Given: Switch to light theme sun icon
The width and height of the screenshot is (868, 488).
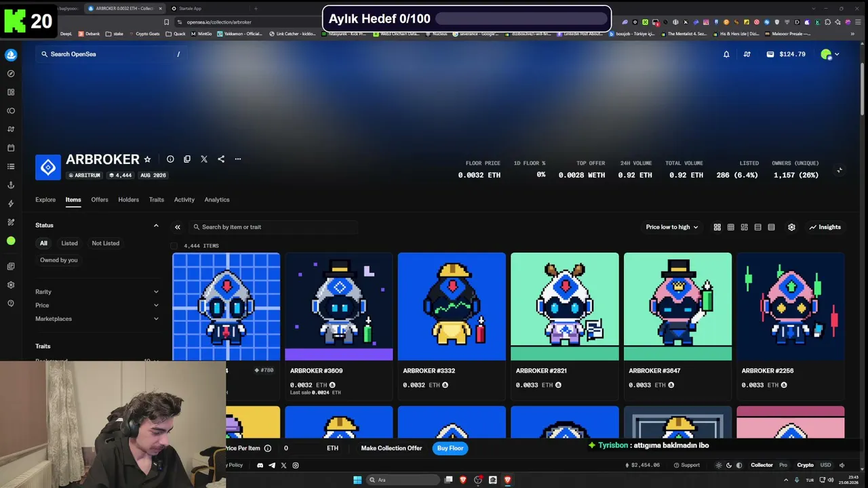Looking at the screenshot, I should click(719, 465).
